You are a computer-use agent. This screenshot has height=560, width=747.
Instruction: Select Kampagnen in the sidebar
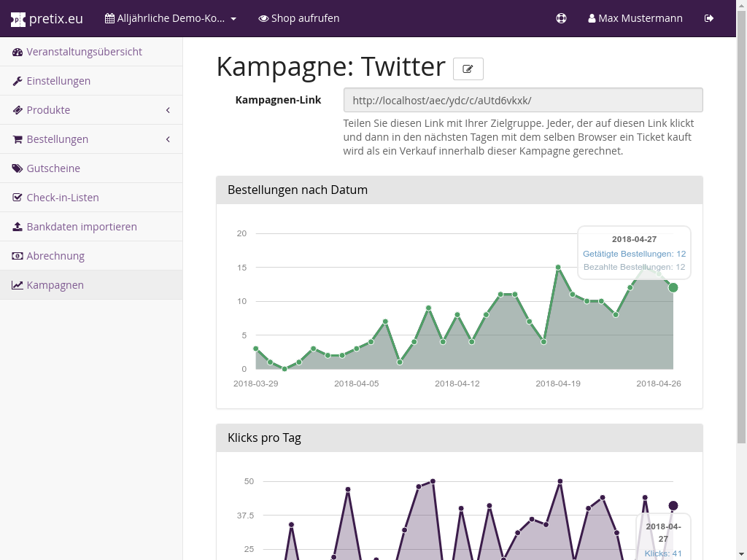55,285
